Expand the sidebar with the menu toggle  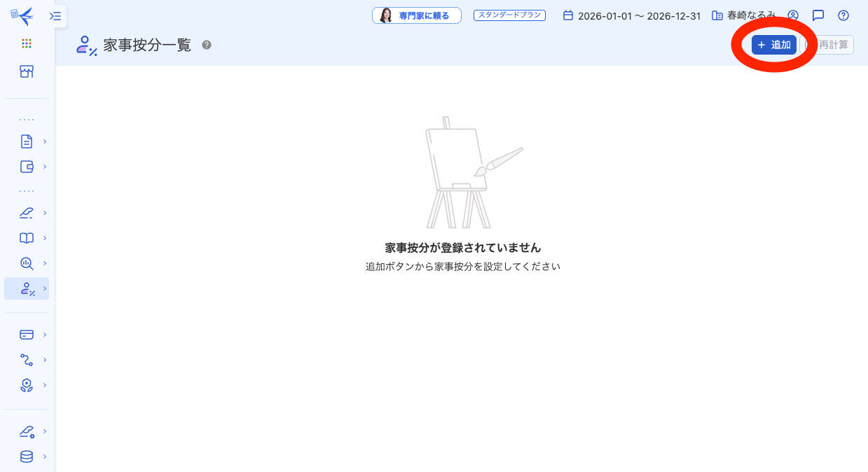pos(55,16)
